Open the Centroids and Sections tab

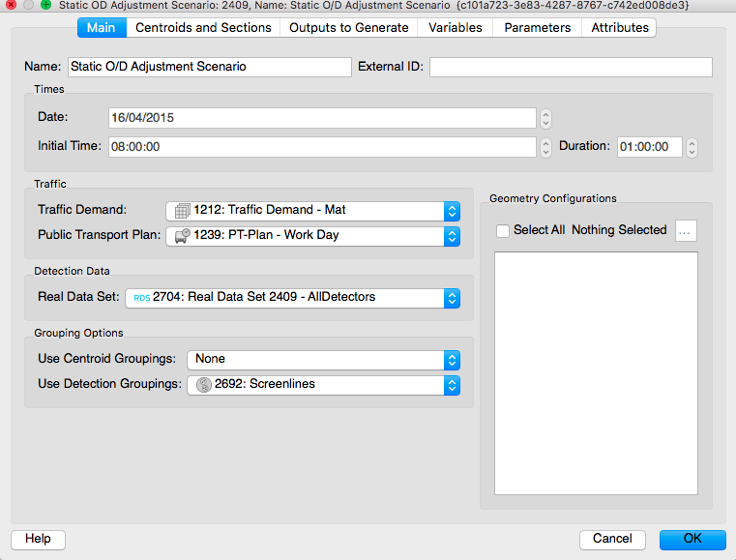click(x=203, y=28)
